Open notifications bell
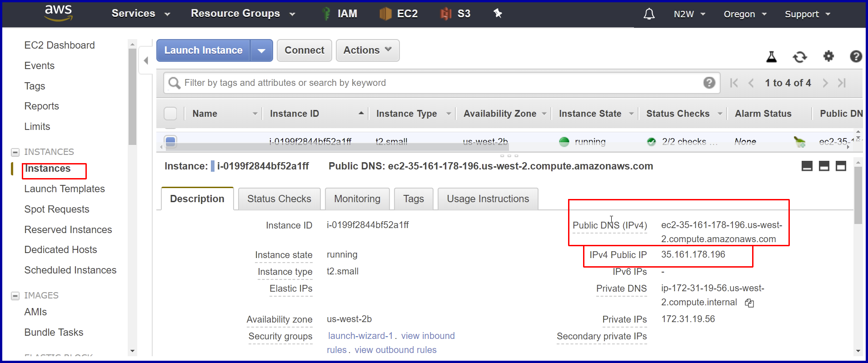This screenshot has width=868, height=363. pyautogui.click(x=649, y=14)
